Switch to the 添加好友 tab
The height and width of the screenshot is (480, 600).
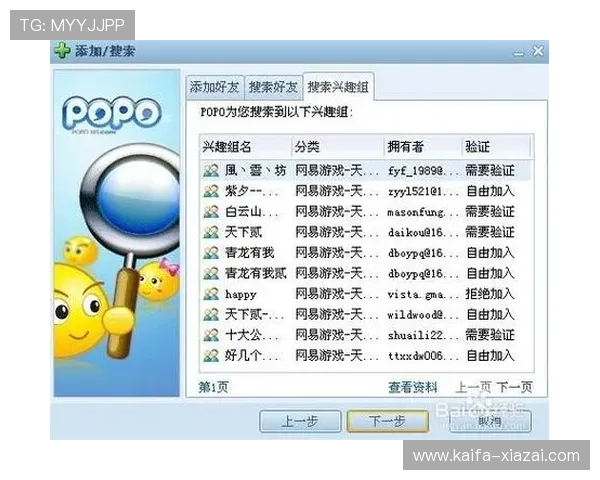tap(215, 87)
